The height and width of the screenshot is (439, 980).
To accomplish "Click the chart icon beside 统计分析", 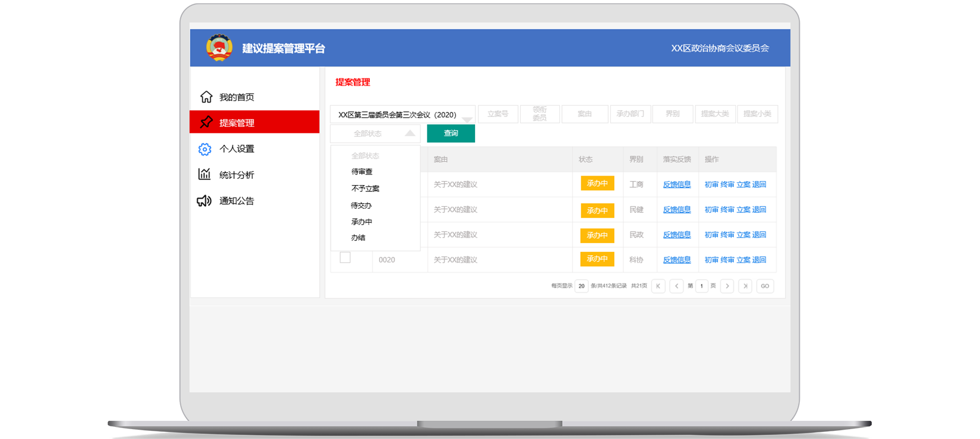I will click(x=204, y=174).
